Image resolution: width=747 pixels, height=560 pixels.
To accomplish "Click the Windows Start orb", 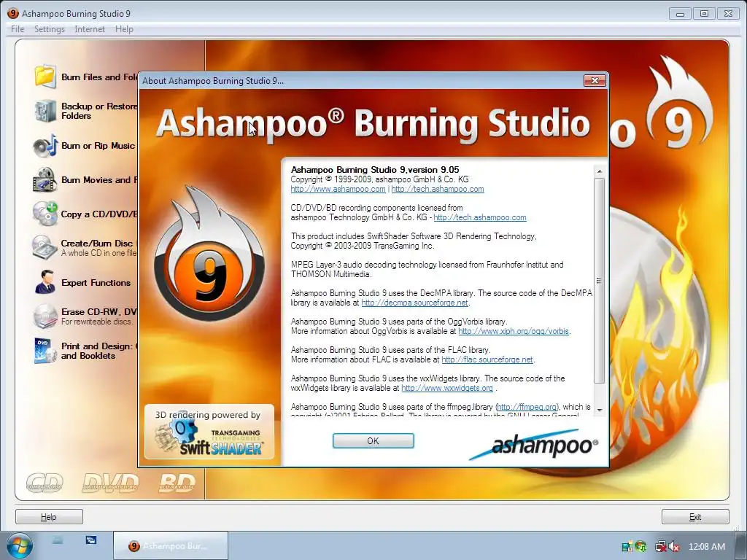I will (20, 545).
